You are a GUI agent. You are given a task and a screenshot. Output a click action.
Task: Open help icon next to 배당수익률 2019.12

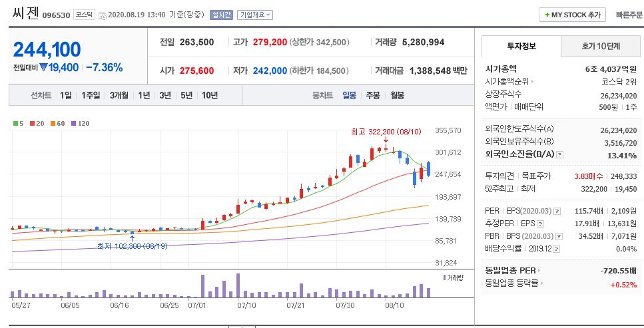[555, 249]
